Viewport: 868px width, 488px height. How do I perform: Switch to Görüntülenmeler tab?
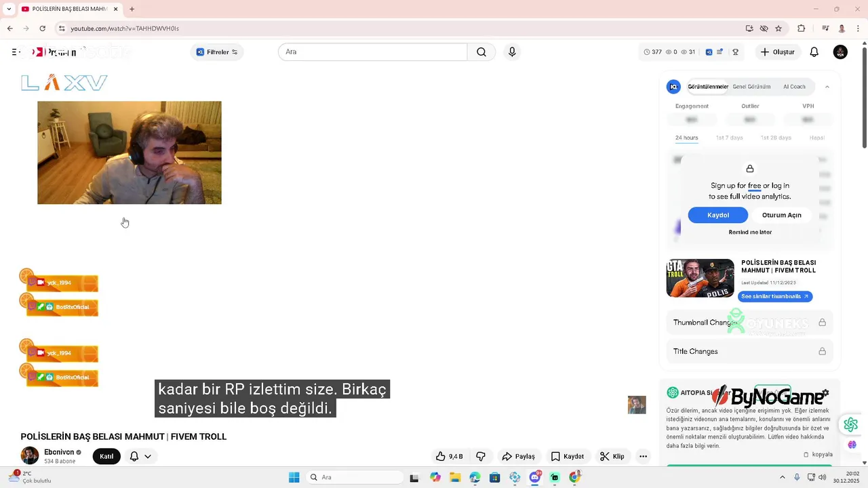click(708, 87)
